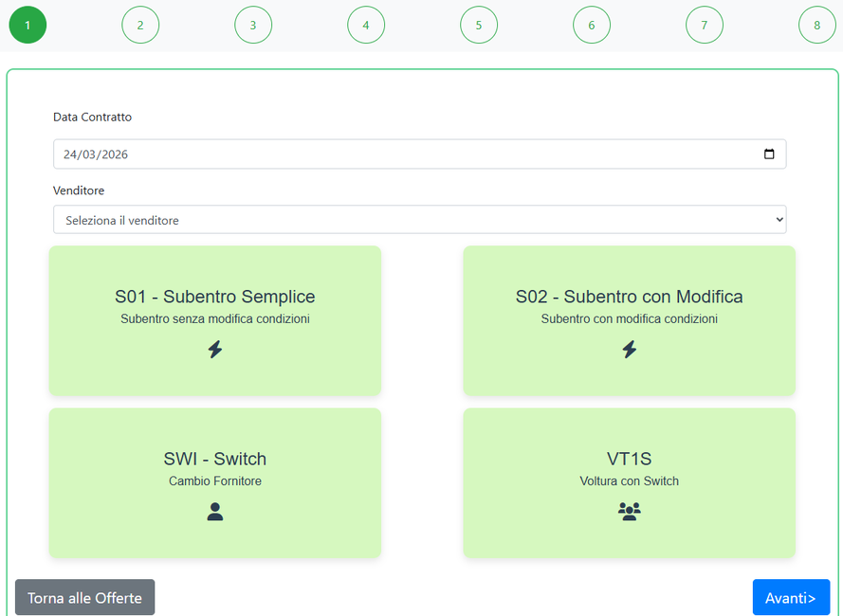
Task: Click the Data Contratto label
Action: [x=93, y=118]
